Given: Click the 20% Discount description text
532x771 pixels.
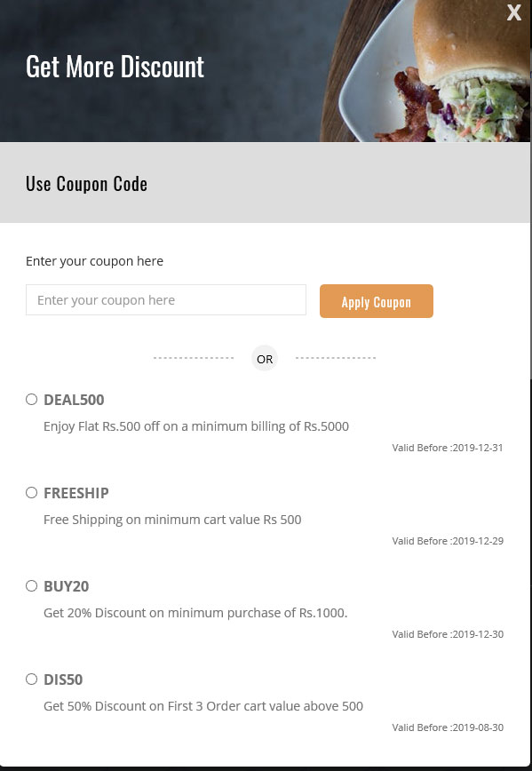Looking at the screenshot, I should click(195, 613).
